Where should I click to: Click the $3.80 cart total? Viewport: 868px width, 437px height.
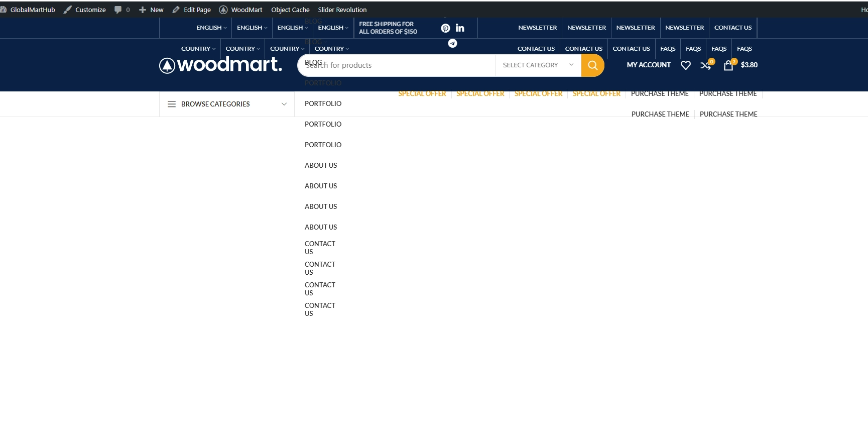coord(749,65)
